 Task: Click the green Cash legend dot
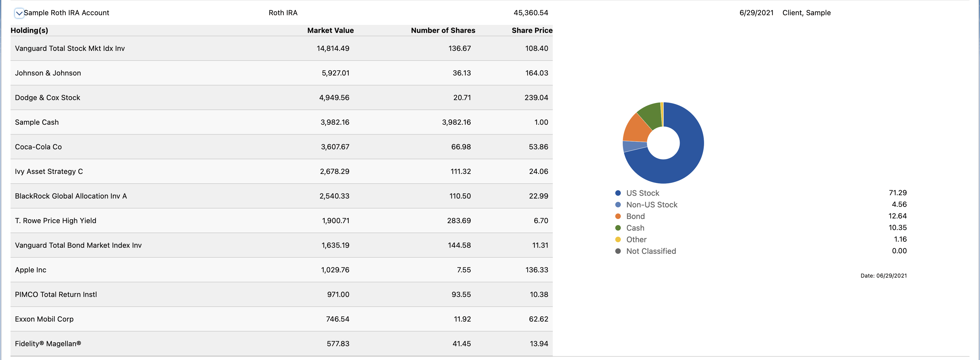pos(618,228)
